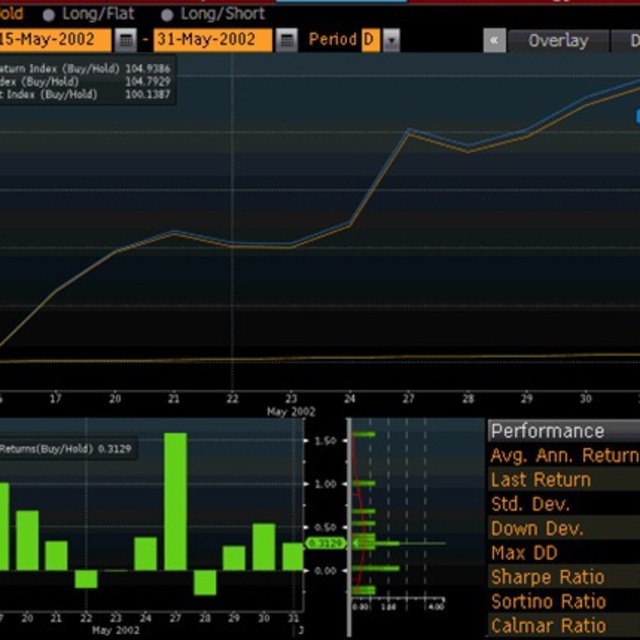Switch to the Overlay tab
Screen dimensions: 640x640
(x=558, y=41)
